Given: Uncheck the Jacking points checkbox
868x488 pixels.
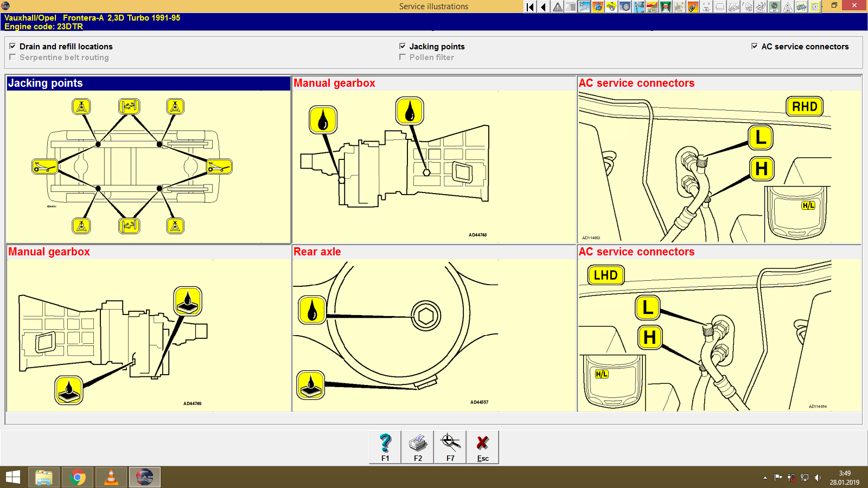Looking at the screenshot, I should (x=403, y=47).
